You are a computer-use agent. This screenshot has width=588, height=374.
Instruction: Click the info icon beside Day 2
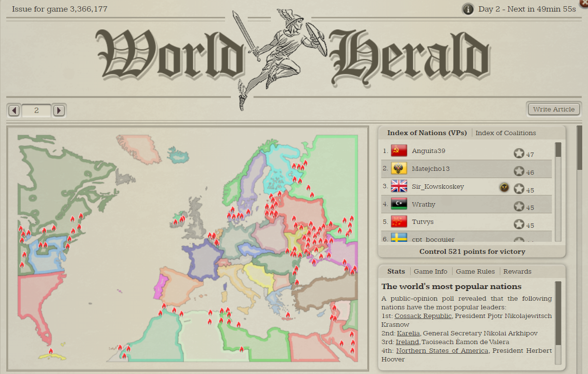[x=468, y=9]
